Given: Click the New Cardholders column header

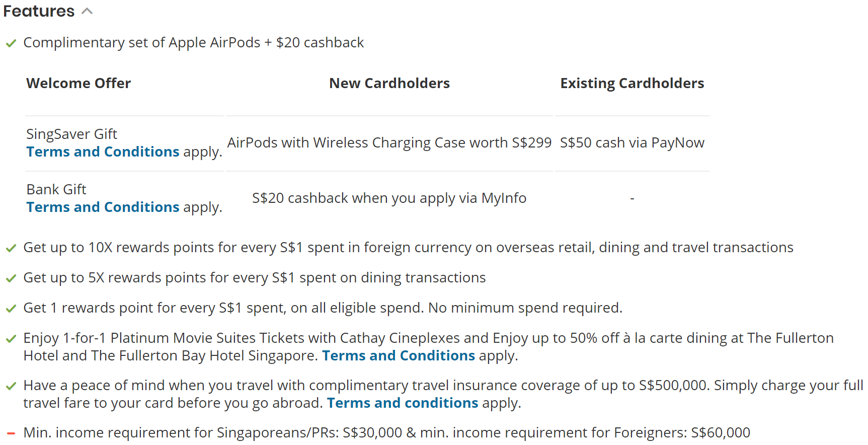Looking at the screenshot, I should 389,83.
